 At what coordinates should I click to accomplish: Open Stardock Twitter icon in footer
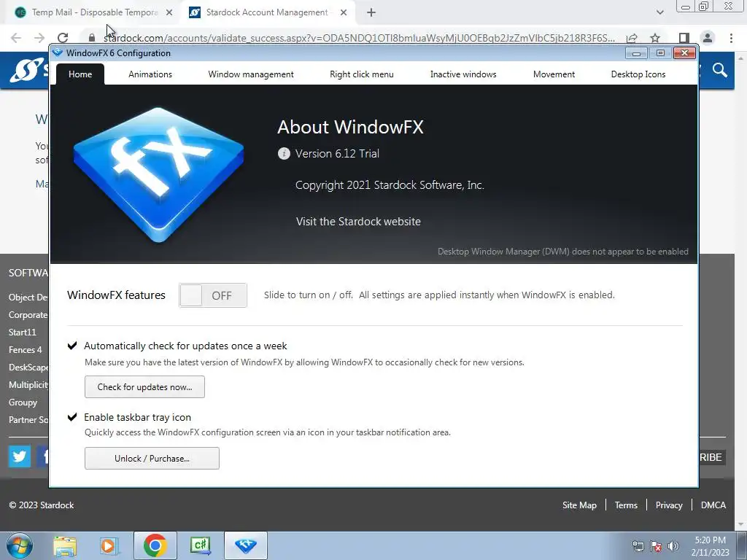(x=20, y=456)
